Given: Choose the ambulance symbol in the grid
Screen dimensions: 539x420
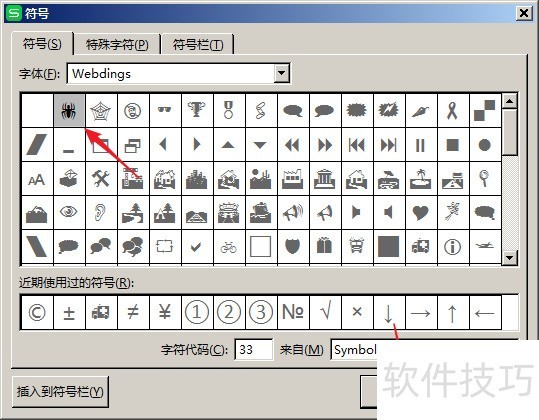Looking at the screenshot, I should (420, 247).
